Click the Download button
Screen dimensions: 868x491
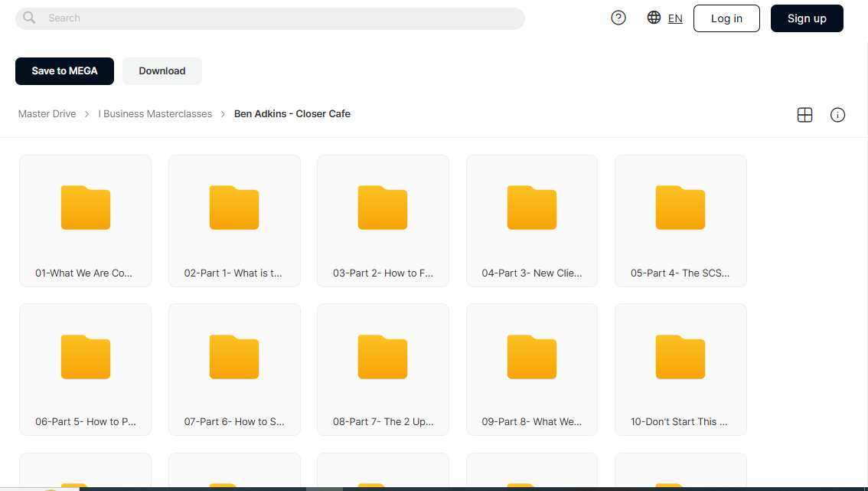coord(162,71)
